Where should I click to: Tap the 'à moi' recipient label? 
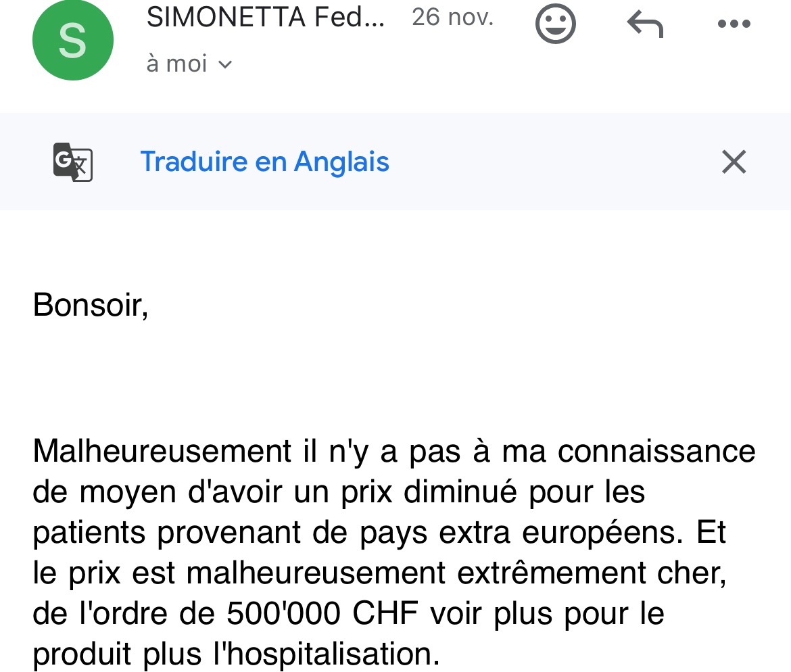pyautogui.click(x=176, y=64)
